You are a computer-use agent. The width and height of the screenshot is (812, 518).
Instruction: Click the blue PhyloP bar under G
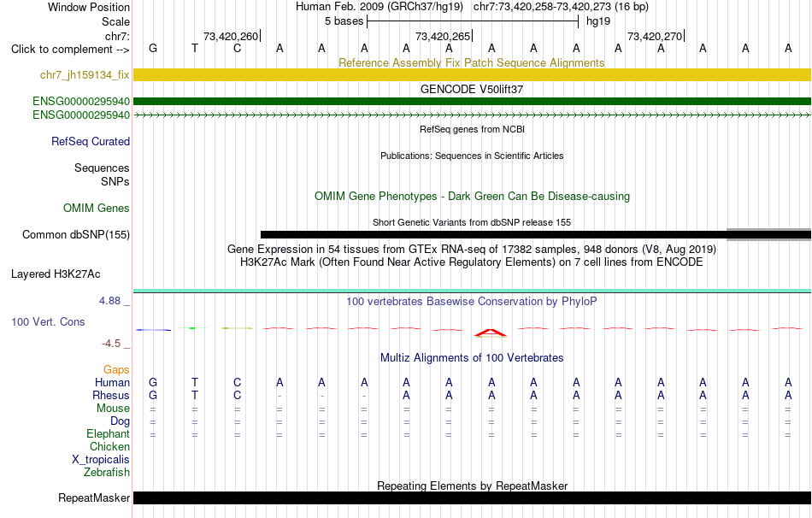153,330
